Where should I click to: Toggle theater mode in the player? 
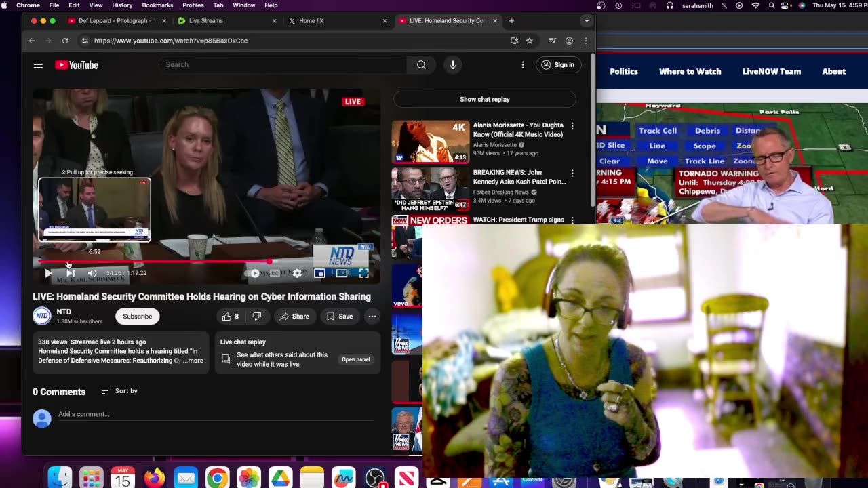(341, 273)
